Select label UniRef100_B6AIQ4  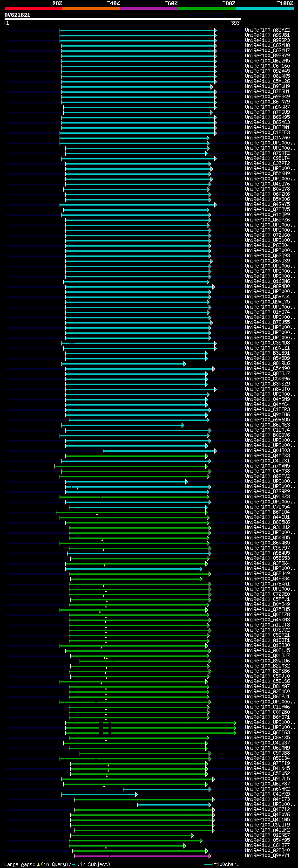point(267,512)
